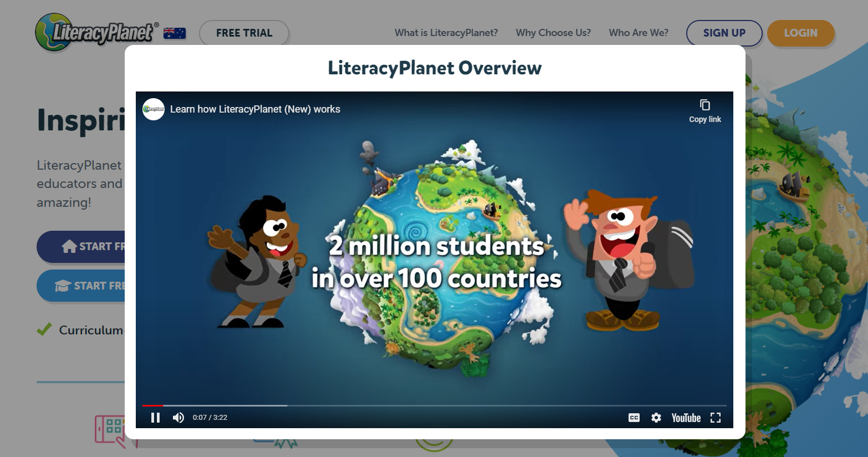Open video on YouTube logo
Viewport: 868px width, 457px height.
pyautogui.click(x=686, y=418)
